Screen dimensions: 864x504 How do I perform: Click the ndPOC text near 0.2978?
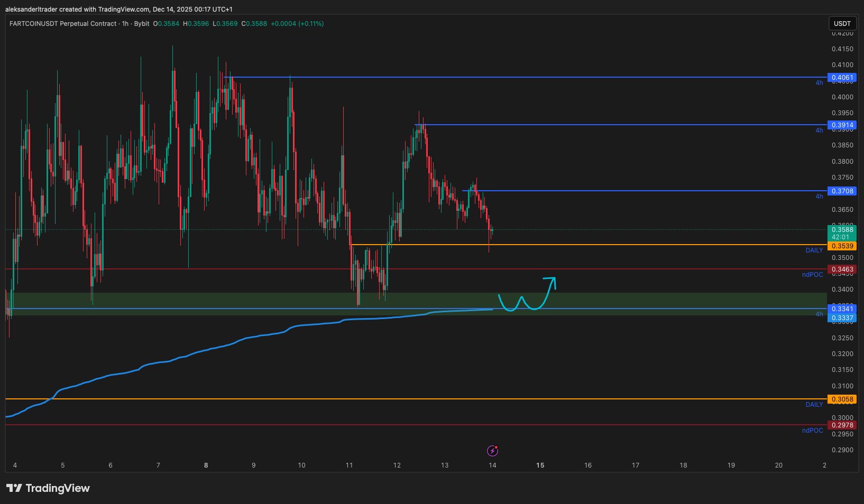(812, 431)
